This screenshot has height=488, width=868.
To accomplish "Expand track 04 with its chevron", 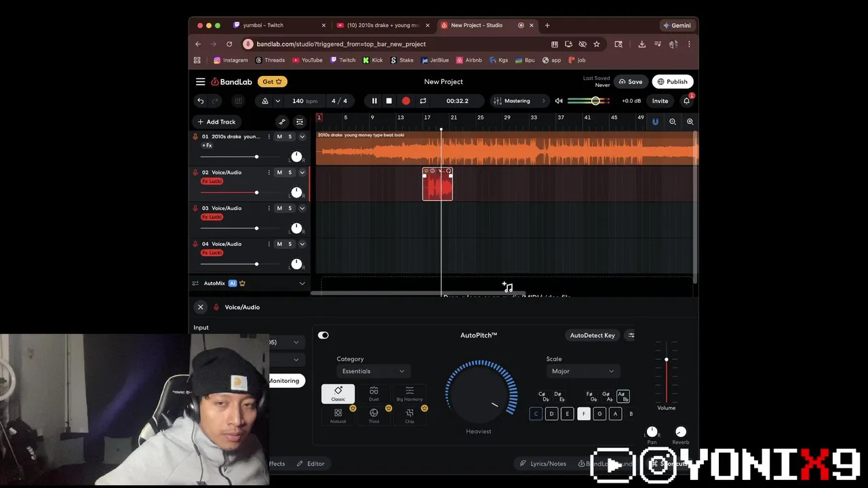I will tap(302, 244).
